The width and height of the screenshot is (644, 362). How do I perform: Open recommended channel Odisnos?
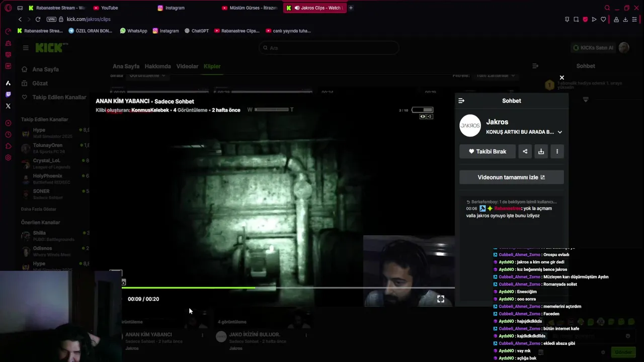click(55, 251)
